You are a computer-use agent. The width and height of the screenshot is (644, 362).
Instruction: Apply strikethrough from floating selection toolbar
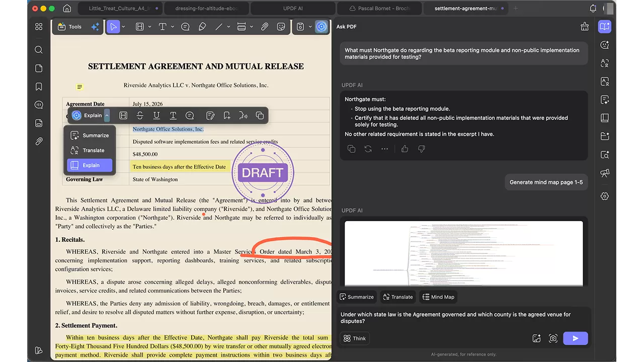click(x=140, y=116)
